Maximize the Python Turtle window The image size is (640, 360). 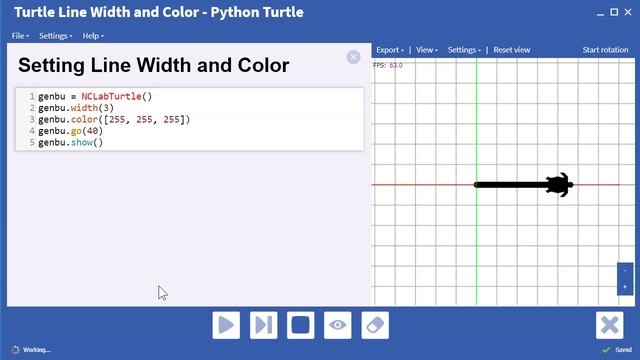(x=614, y=12)
